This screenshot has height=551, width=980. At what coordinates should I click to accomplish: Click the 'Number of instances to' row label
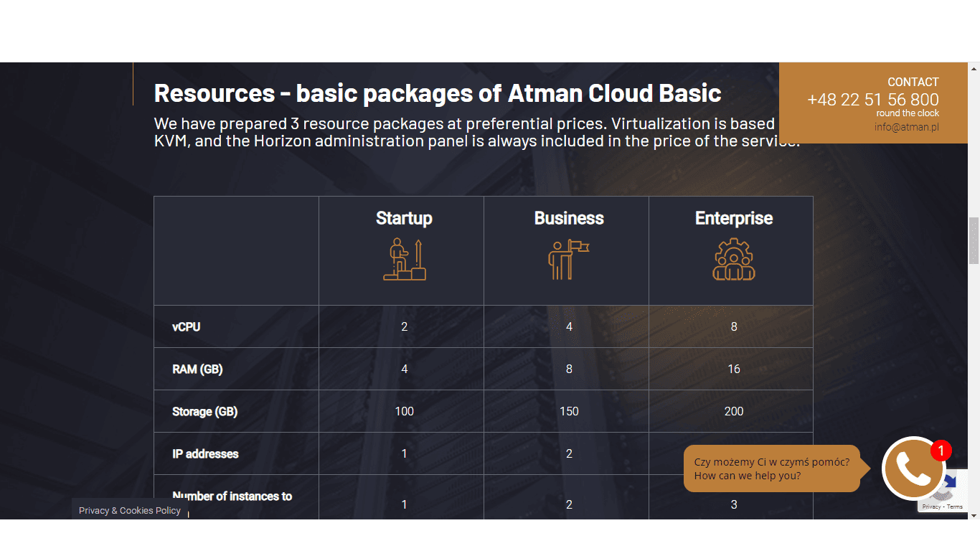pos(232,496)
